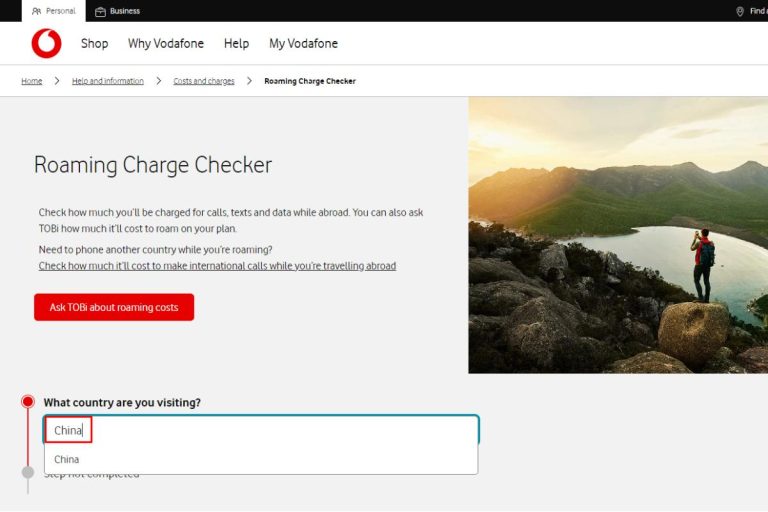Switch to the Business tab
Image resolution: width=768 pixels, height=512 pixels.
[118, 11]
